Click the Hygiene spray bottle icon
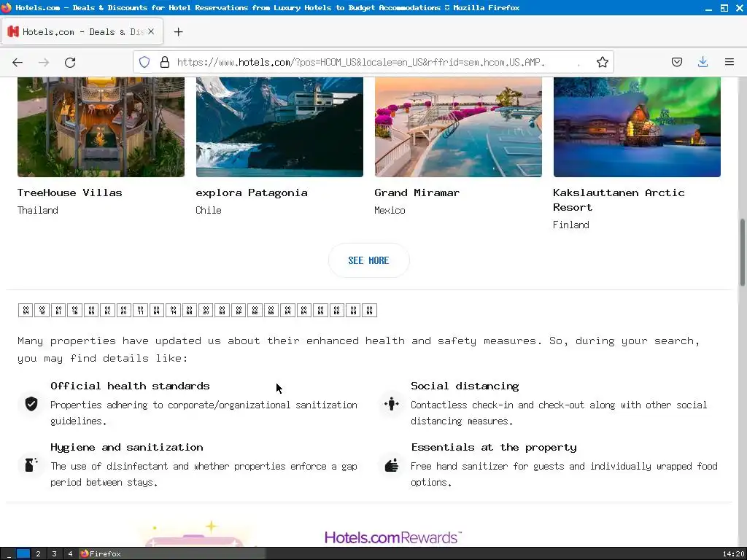 coord(31,464)
